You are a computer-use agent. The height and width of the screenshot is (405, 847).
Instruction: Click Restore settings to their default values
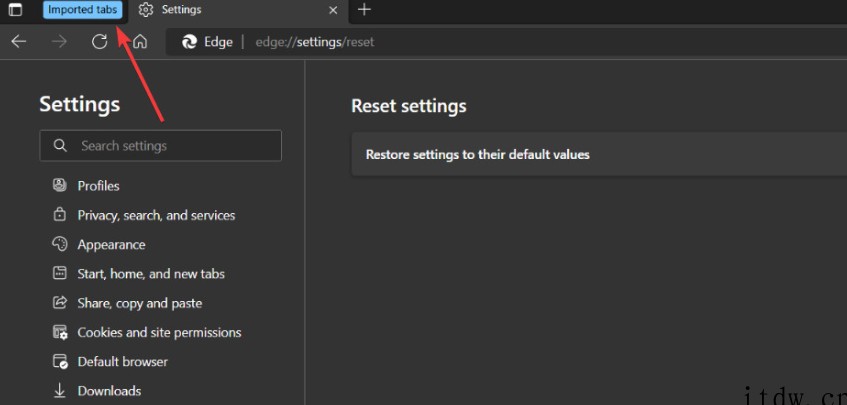tap(599, 154)
